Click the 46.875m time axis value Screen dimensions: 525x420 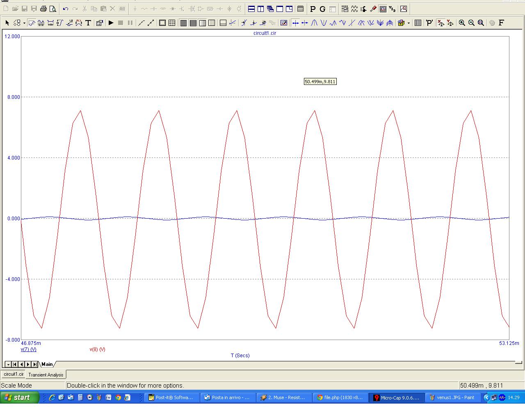pos(31,343)
